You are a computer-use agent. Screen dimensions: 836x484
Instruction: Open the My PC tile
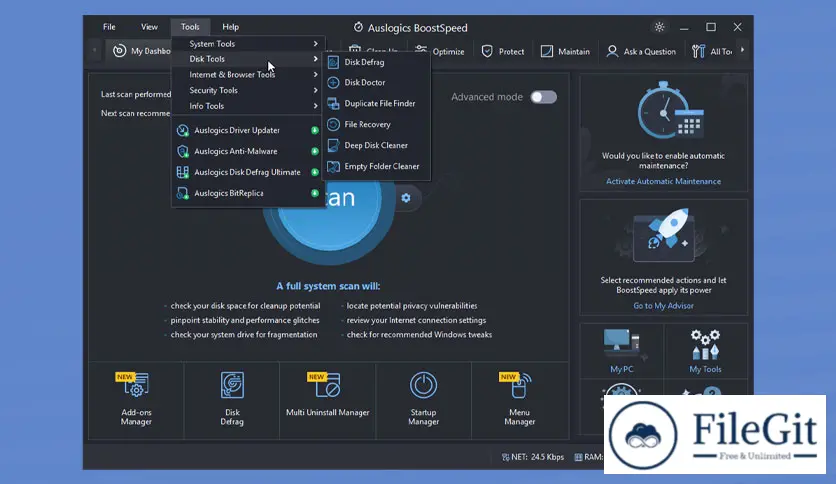pyautogui.click(x=622, y=351)
